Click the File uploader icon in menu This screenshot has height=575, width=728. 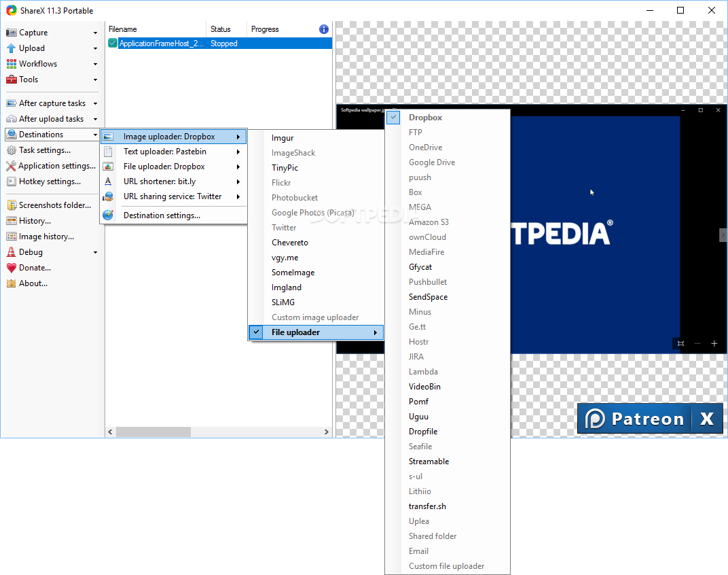coord(108,167)
